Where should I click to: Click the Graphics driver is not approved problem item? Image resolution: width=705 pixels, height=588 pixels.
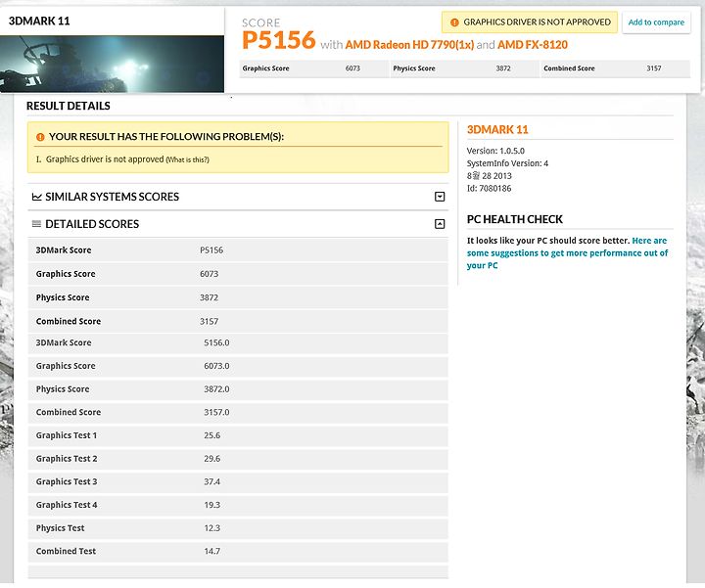[x=105, y=159]
